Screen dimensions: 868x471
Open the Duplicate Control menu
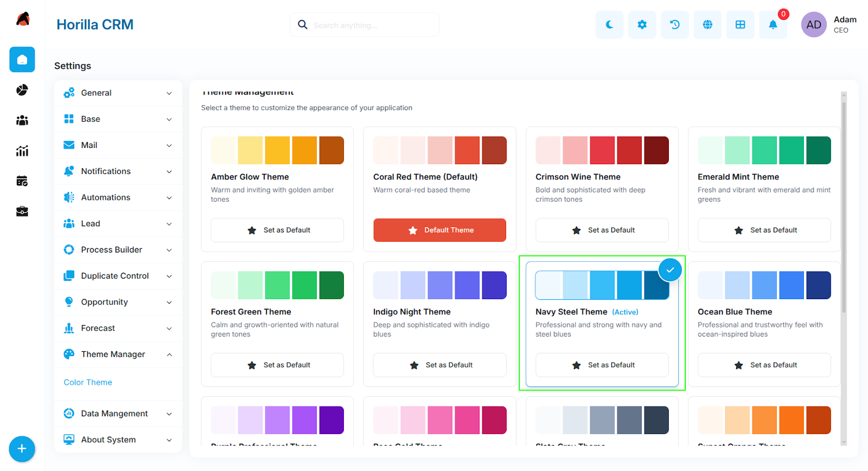118,276
